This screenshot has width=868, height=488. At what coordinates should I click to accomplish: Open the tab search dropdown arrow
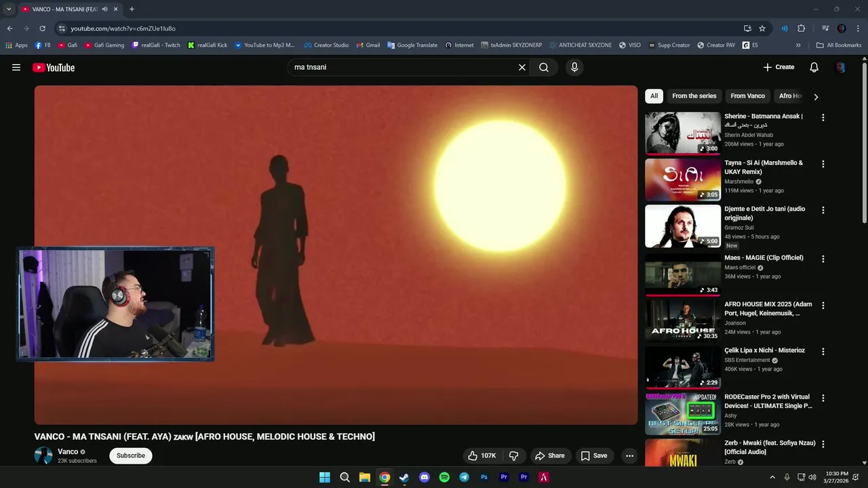tap(9, 9)
